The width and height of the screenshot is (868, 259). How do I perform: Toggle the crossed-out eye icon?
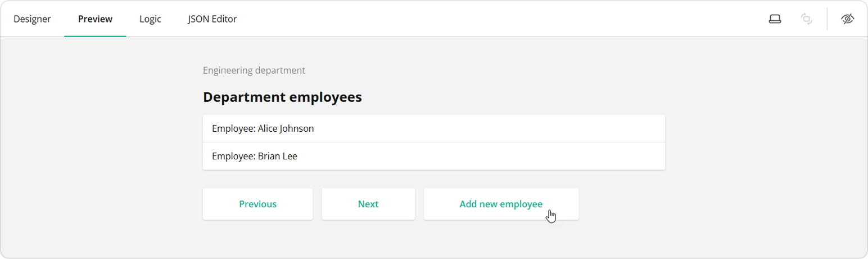coord(847,19)
